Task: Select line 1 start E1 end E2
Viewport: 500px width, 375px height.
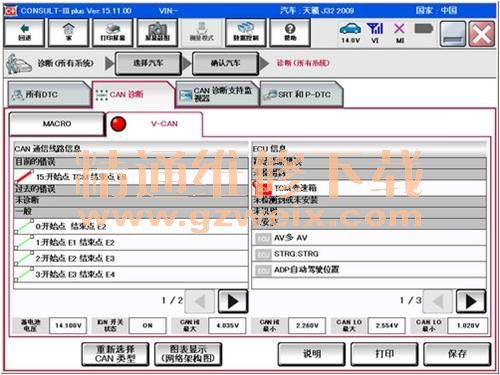Action: point(131,242)
